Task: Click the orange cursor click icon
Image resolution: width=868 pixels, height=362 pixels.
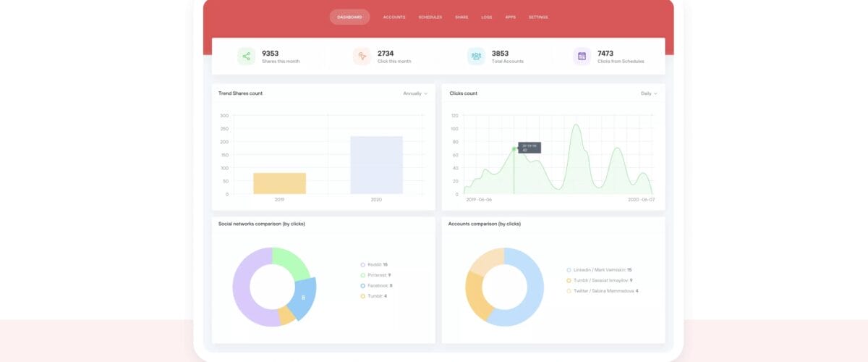Action: pyautogui.click(x=362, y=56)
